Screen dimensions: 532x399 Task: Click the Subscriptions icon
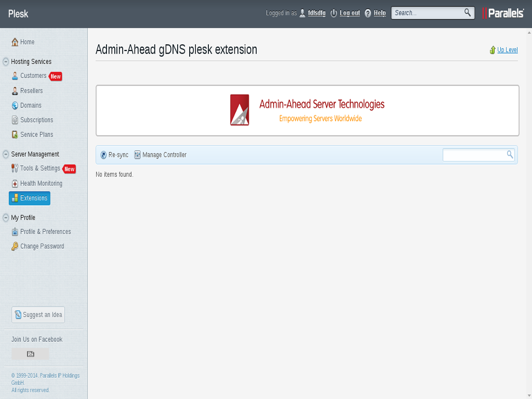click(x=15, y=120)
